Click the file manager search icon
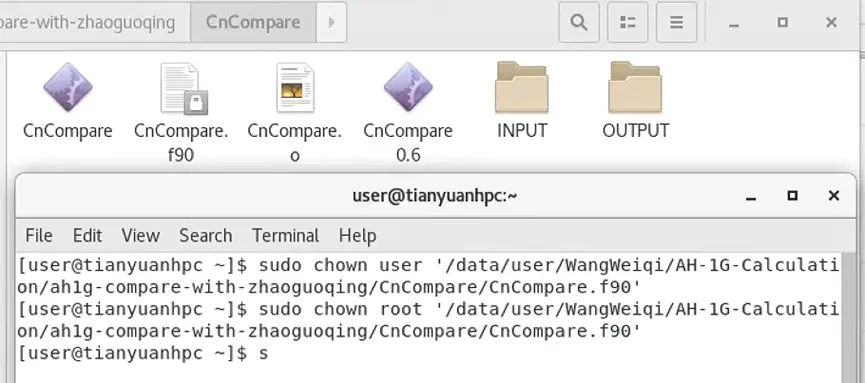The height and width of the screenshot is (383, 865). click(x=579, y=22)
